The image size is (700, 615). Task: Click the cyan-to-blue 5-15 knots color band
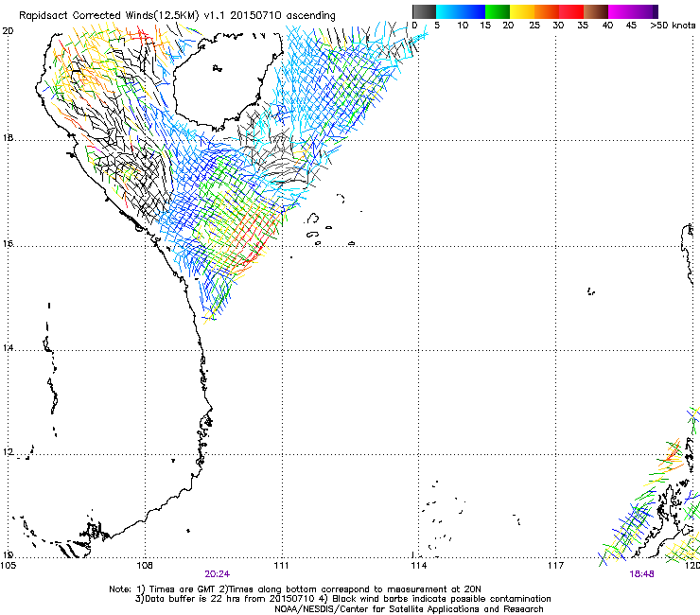coord(461,11)
